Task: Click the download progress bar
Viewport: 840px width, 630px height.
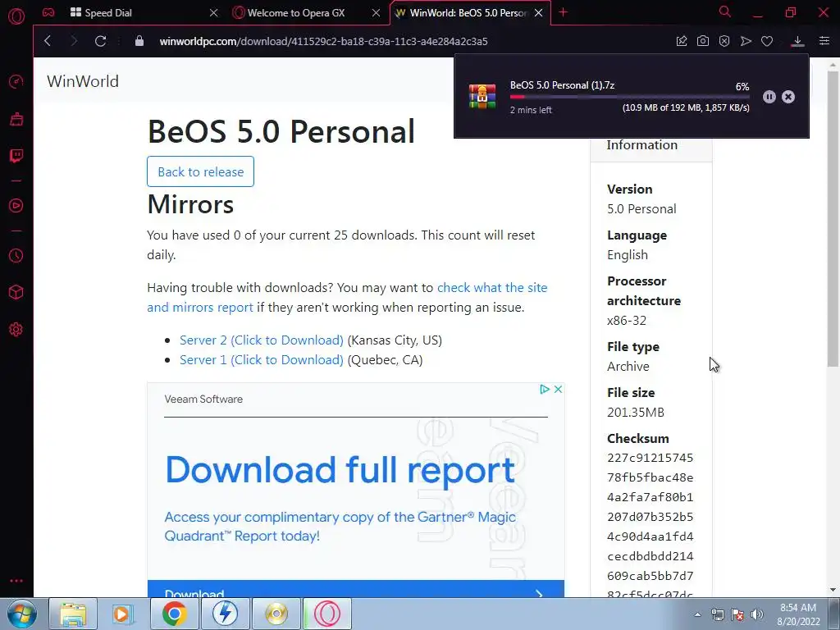Action: (x=629, y=97)
